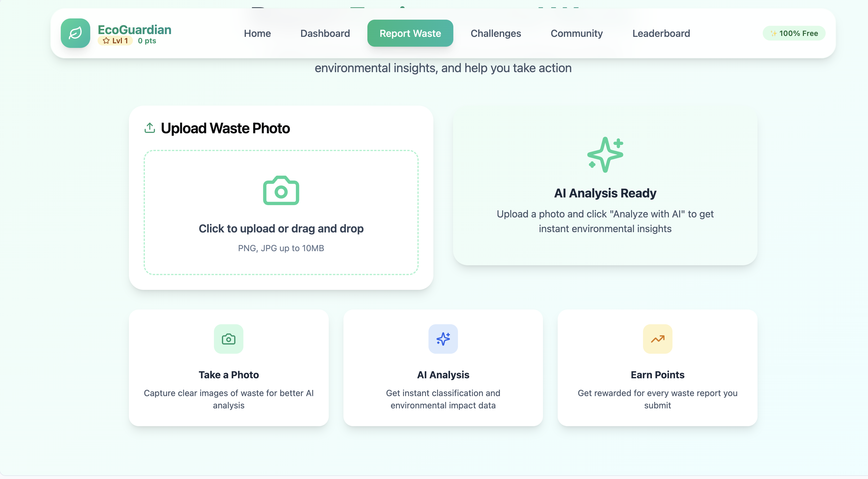View the Leaderboard tab

(x=661, y=33)
